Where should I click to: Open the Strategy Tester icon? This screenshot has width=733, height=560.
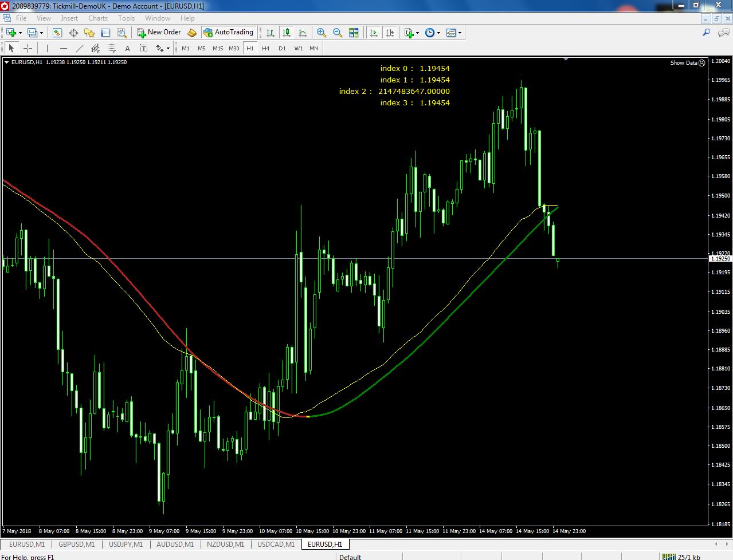(x=121, y=33)
